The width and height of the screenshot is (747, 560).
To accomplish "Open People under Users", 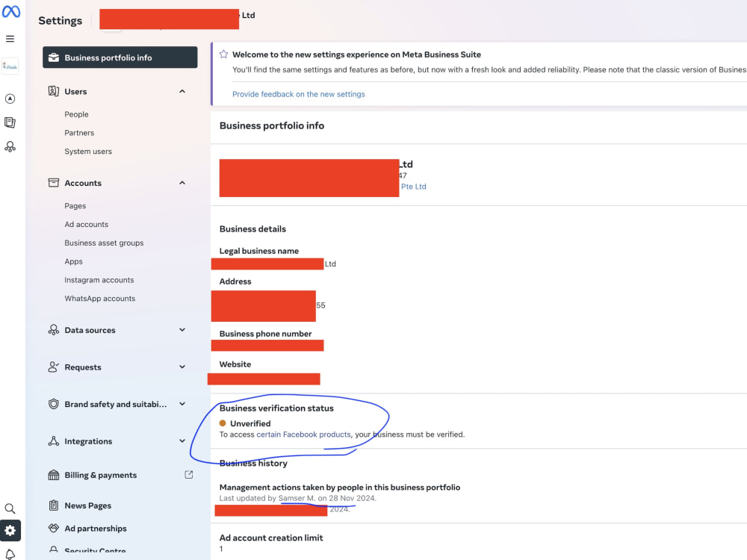I will coord(77,114).
